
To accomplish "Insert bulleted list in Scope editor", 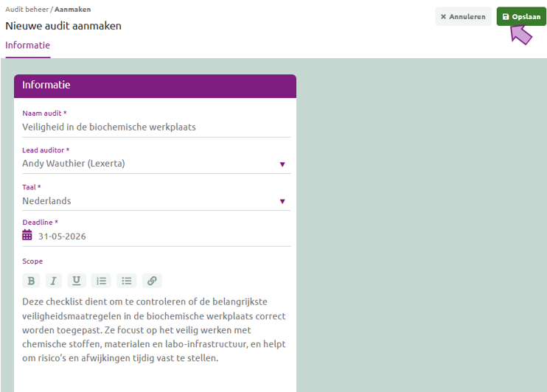I will (x=127, y=281).
